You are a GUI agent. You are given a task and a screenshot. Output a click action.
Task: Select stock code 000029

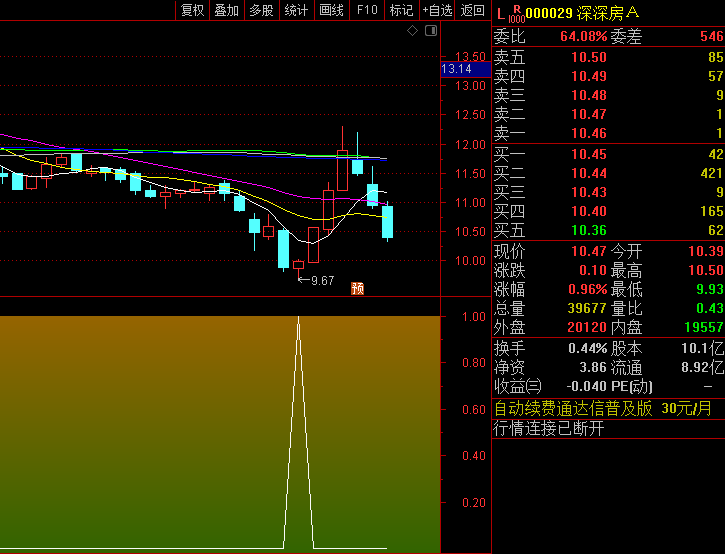pyautogui.click(x=549, y=13)
